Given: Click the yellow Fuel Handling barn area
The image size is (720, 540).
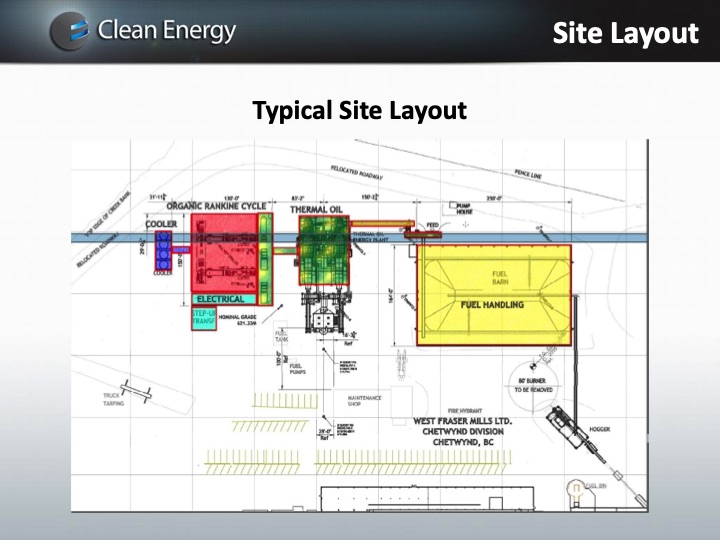Looking at the screenshot, I should (492, 295).
